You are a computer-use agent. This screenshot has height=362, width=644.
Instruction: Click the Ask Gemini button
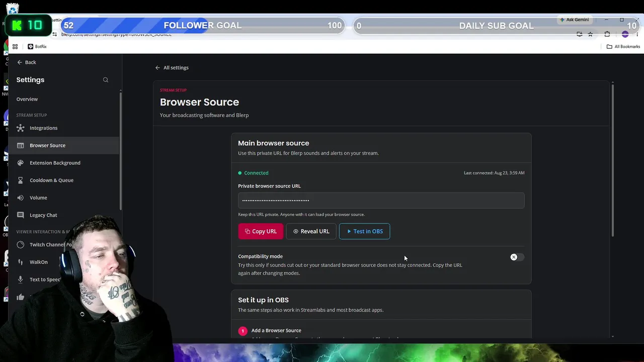pyautogui.click(x=574, y=20)
